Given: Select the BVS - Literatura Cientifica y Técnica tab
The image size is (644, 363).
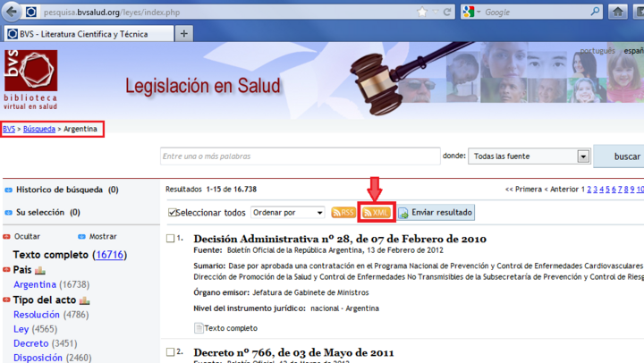Looking at the screenshot, I should [89, 34].
